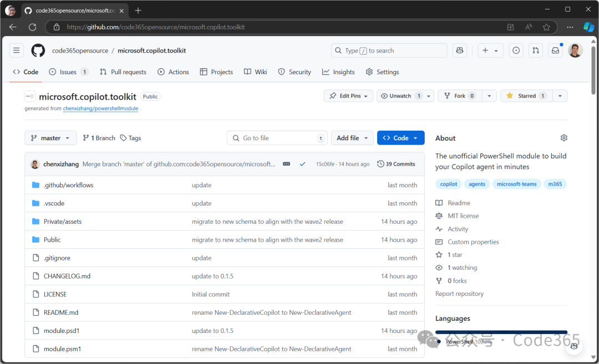Open a new browser tab
Screen dimensions: 599x364
(x=138, y=11)
